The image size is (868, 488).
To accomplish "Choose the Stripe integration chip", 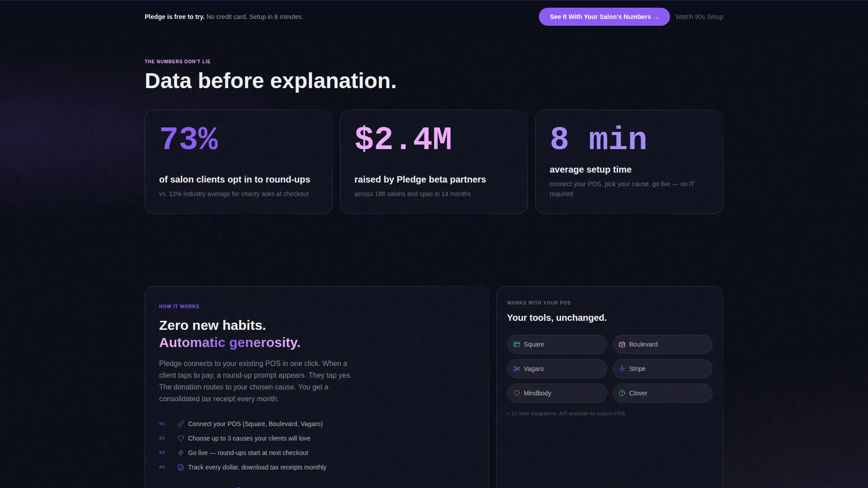I will [662, 369].
